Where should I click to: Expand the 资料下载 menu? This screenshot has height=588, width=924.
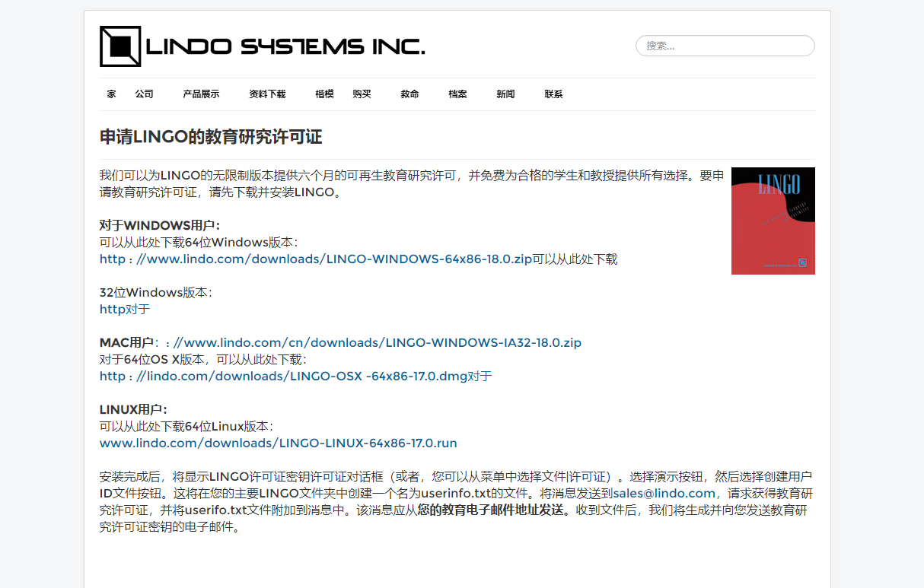[267, 94]
